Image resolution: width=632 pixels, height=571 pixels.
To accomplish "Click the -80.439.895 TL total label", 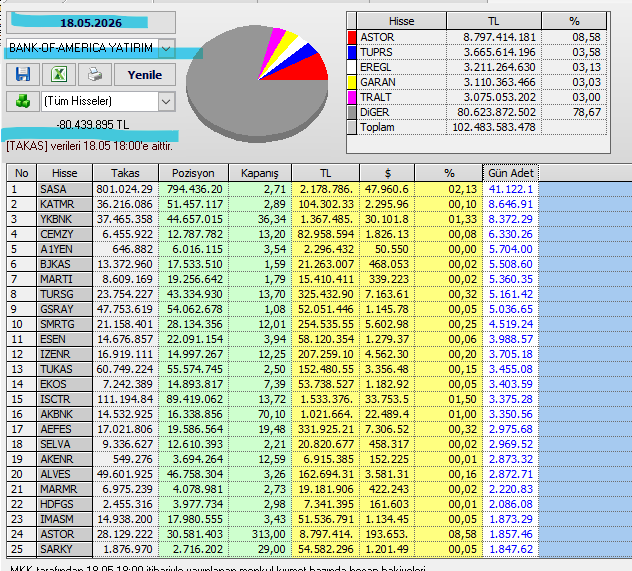I will (x=93, y=125).
